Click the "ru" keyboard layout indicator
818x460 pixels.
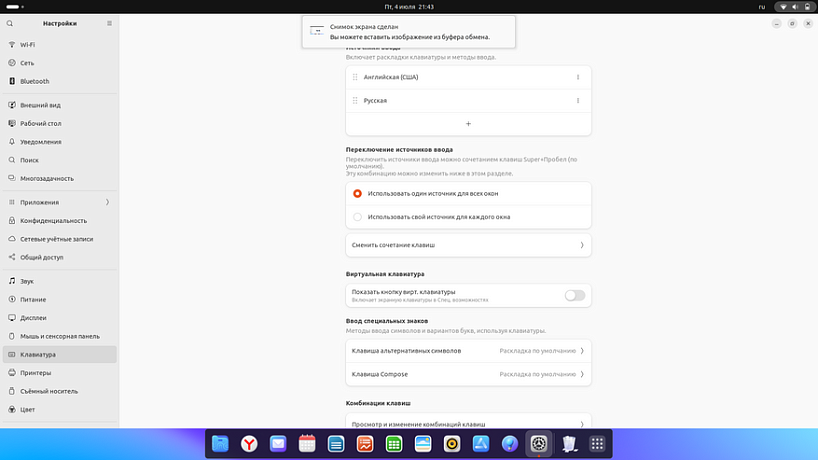[x=761, y=6]
